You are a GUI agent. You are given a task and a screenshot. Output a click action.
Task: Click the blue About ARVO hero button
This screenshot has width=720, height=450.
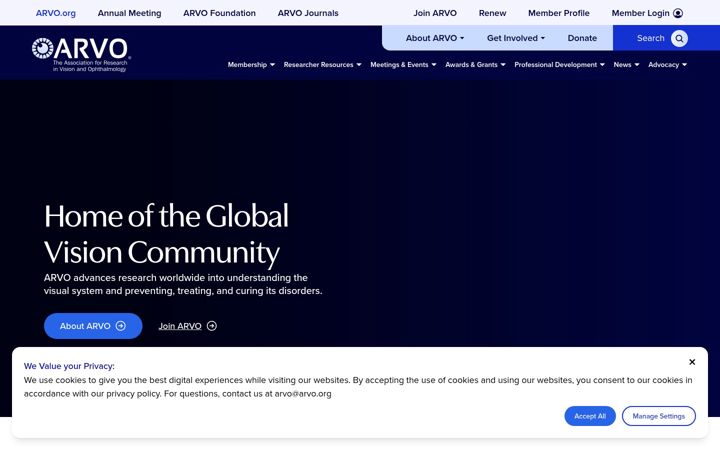pyautogui.click(x=93, y=326)
